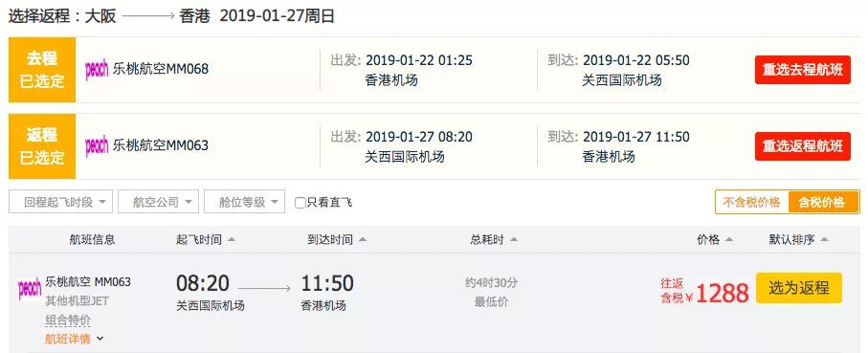Open the 航空公司 filter dropdown

tap(158, 202)
